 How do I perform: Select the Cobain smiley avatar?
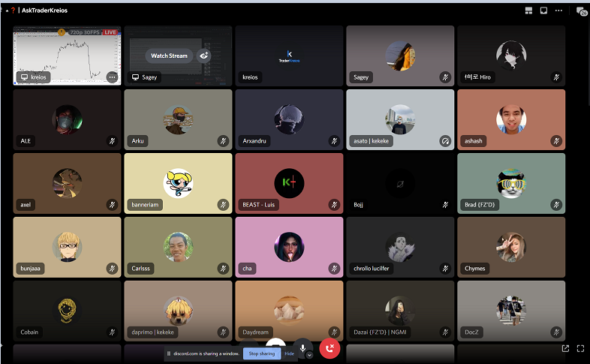[x=67, y=311]
